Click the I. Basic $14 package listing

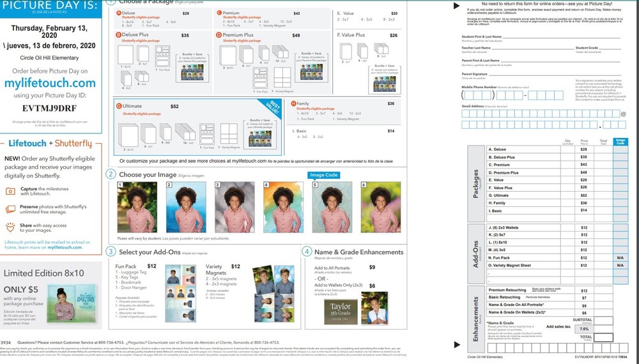click(x=344, y=133)
